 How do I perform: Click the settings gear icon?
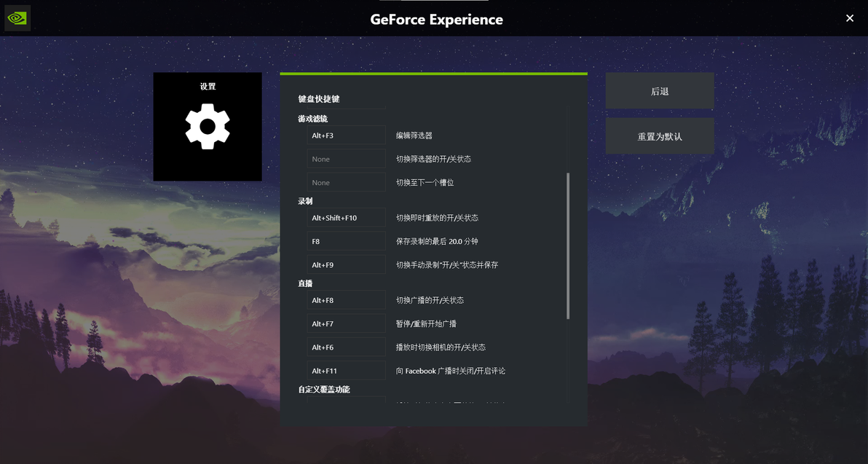208,126
